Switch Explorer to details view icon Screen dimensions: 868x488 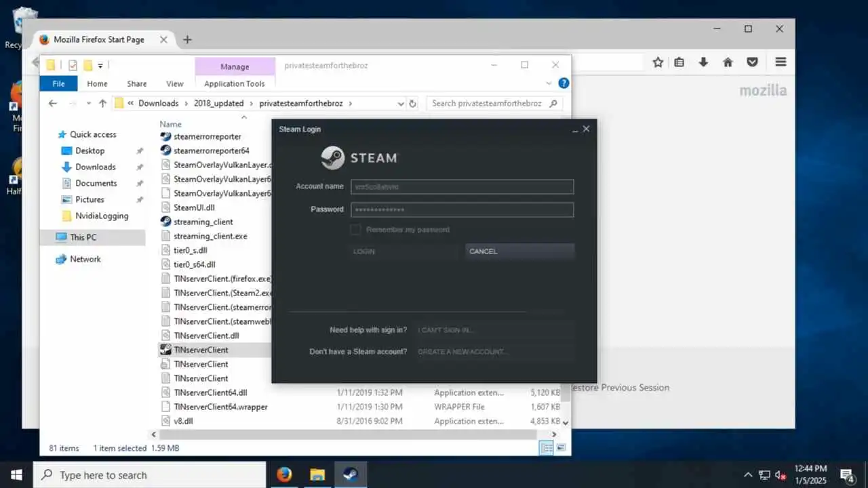coord(546,448)
